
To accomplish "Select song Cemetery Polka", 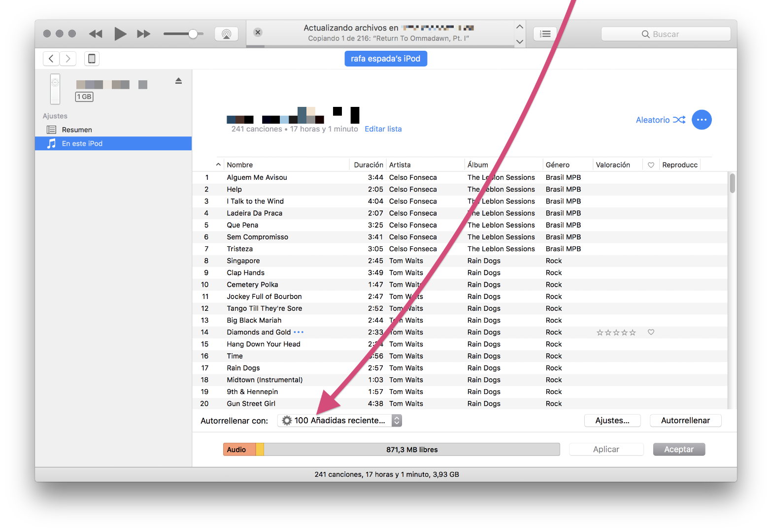I will tap(460, 285).
